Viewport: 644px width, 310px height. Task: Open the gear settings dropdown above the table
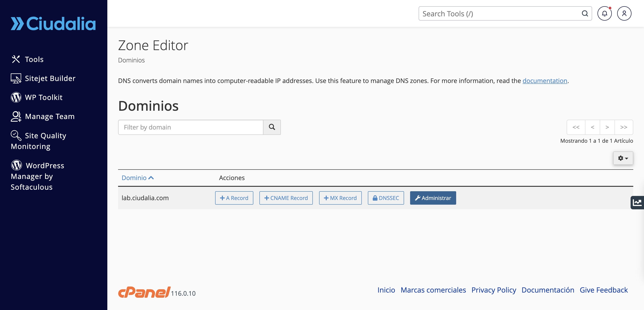coord(623,158)
